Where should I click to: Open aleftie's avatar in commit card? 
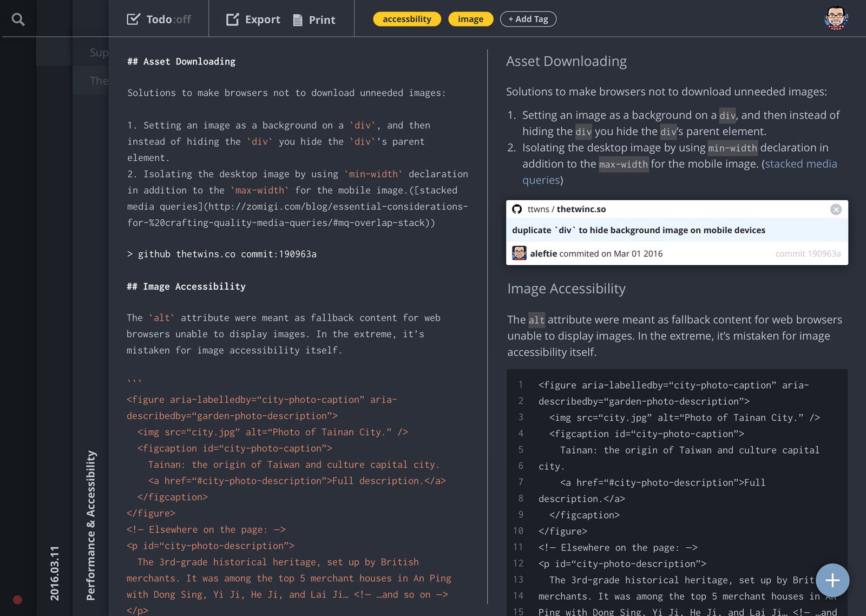[519, 253]
